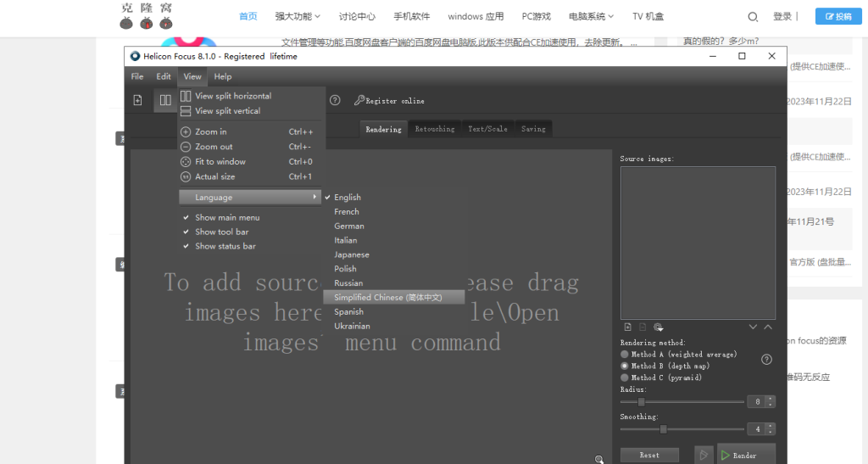Select Russian language
The height and width of the screenshot is (464, 868).
pyautogui.click(x=394, y=283)
